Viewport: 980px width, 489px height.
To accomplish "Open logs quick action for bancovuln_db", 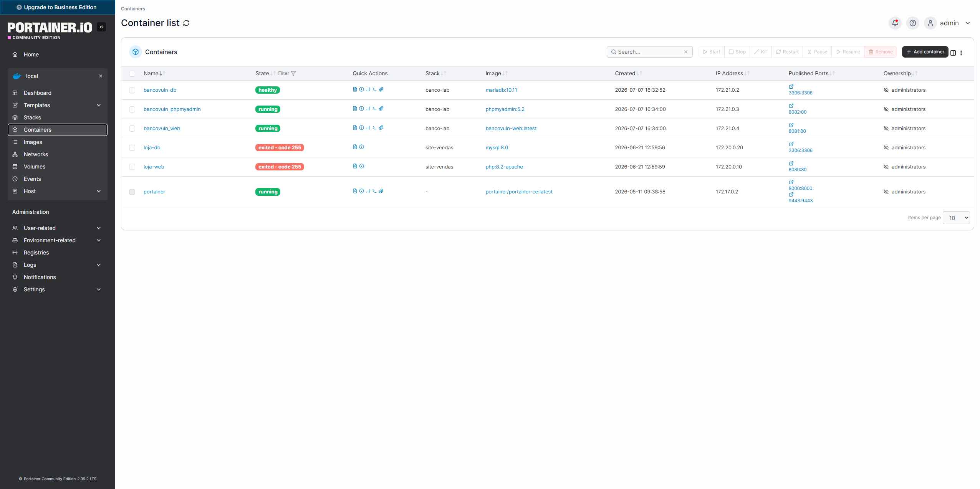I will (x=355, y=89).
